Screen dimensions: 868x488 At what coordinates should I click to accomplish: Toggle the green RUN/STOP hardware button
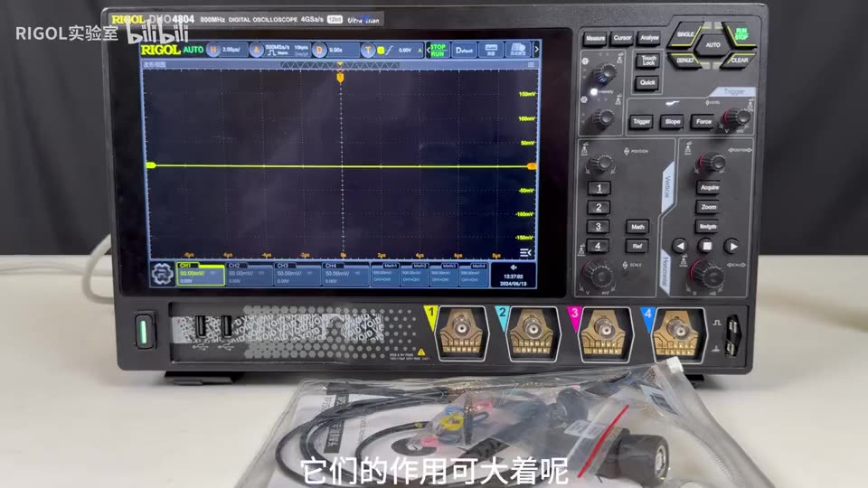pyautogui.click(x=741, y=35)
